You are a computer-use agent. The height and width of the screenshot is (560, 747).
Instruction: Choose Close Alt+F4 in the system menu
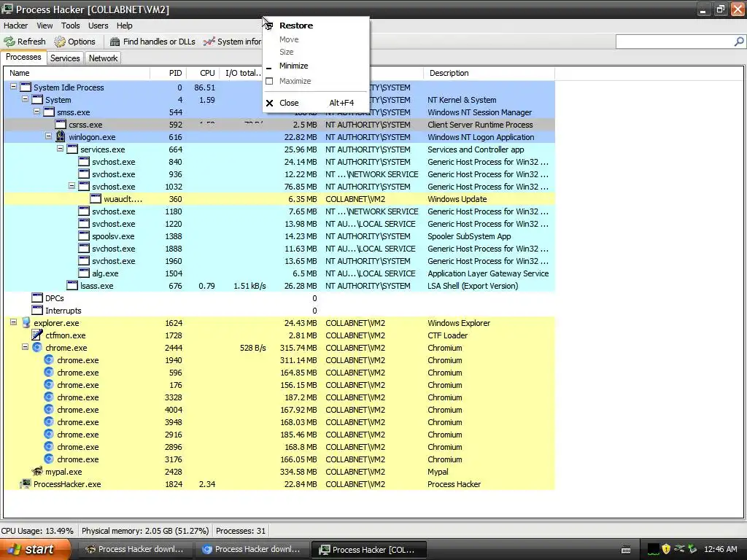pos(317,103)
